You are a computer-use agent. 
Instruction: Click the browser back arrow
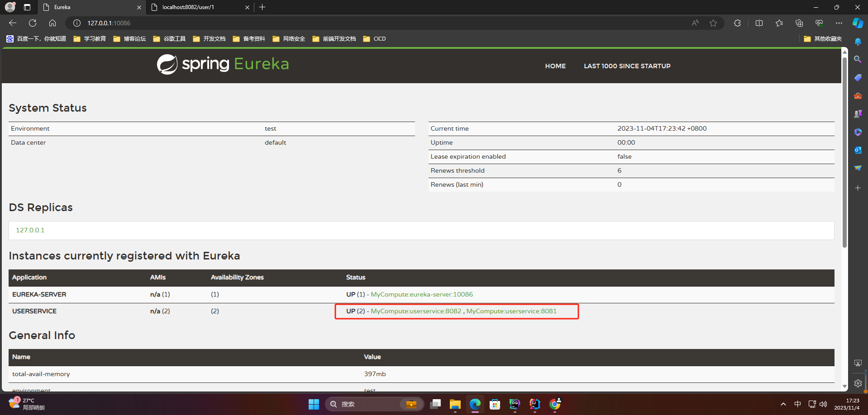pos(13,23)
